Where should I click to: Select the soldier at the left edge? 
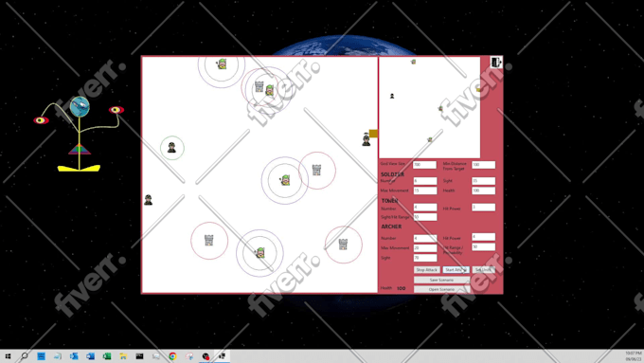149,200
